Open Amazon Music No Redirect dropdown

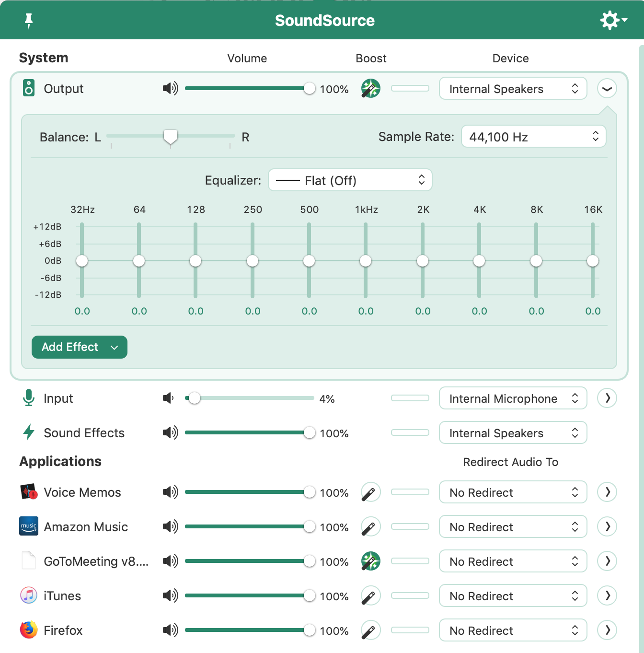[x=513, y=527]
